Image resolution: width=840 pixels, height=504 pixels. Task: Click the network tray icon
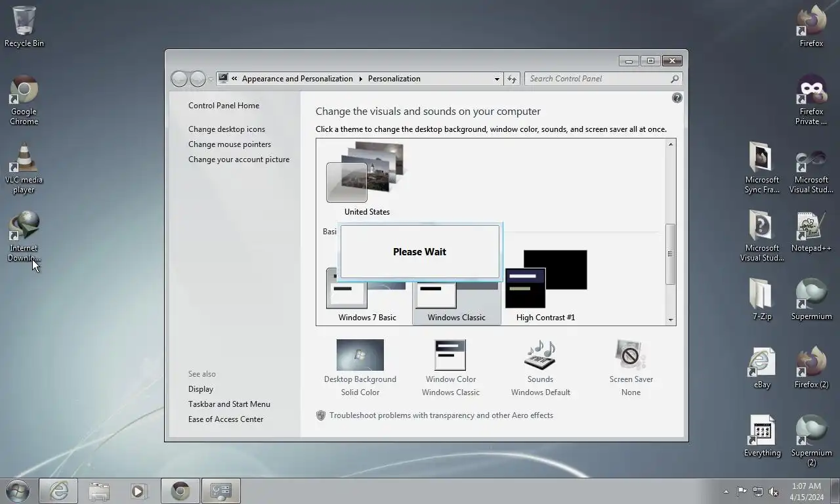(758, 492)
